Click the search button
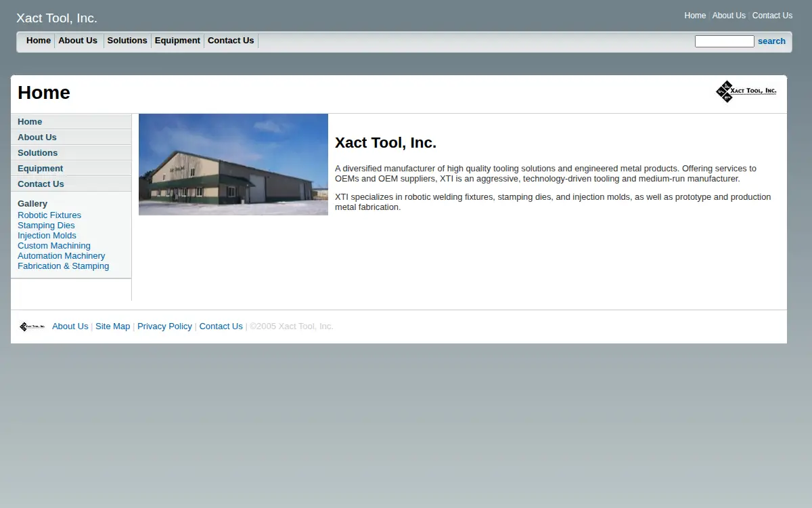 [x=771, y=41]
